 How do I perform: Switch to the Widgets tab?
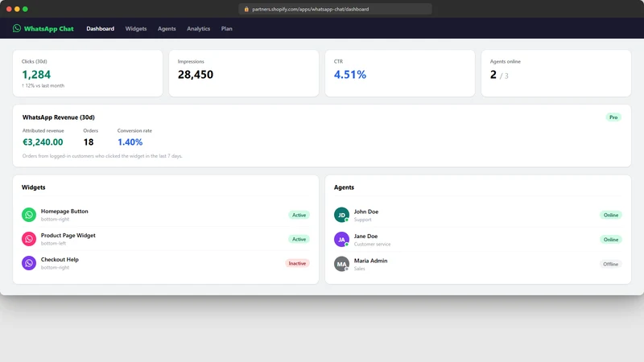tap(136, 29)
